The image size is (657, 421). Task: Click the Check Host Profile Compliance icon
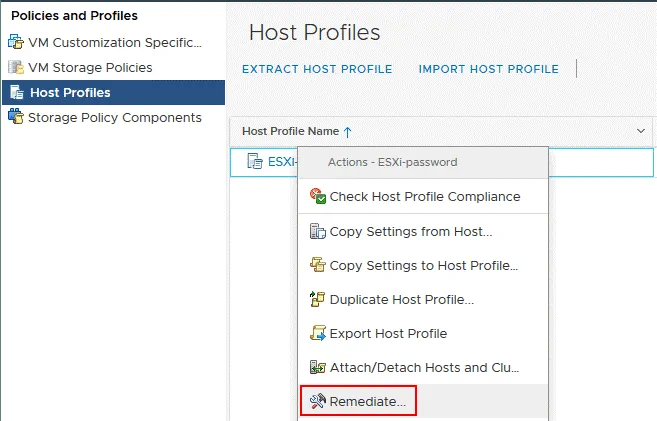[318, 197]
